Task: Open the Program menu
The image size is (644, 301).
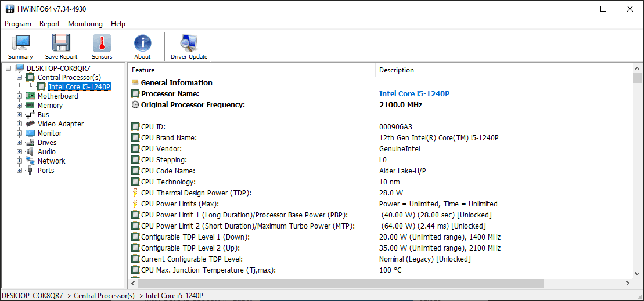Action: click(x=18, y=24)
